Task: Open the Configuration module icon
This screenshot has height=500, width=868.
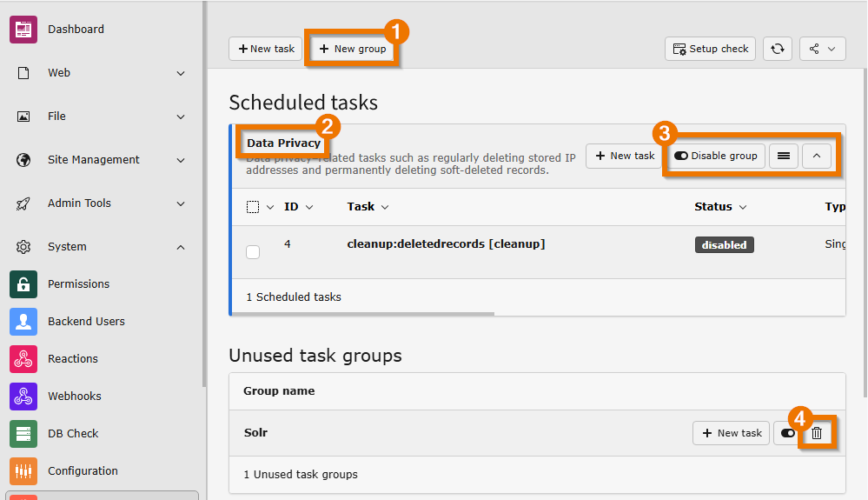Action: point(23,471)
